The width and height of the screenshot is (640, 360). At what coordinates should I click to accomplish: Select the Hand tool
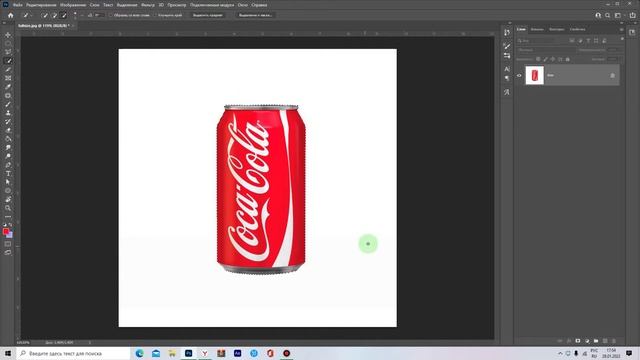(8, 199)
